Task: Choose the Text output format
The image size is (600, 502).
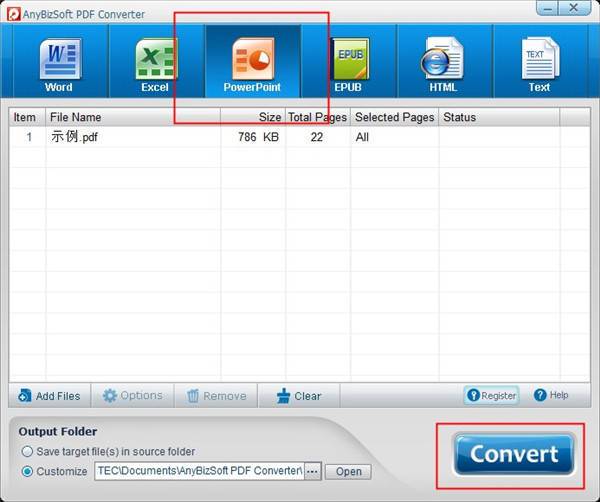Action: [540, 61]
